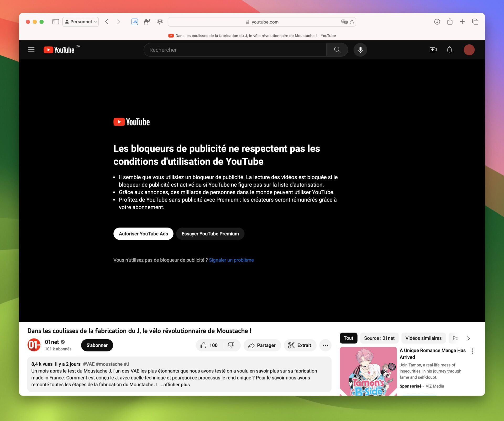This screenshot has height=421, width=504.
Task: Click the camel extension icon in toolbar
Action: (147, 22)
